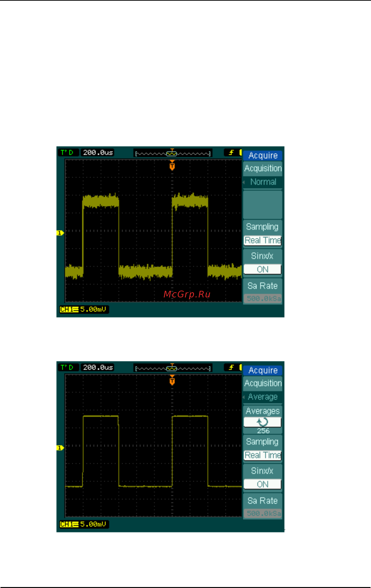
Task: Click Real Time sampling in upper scope screen
Action: (263, 241)
